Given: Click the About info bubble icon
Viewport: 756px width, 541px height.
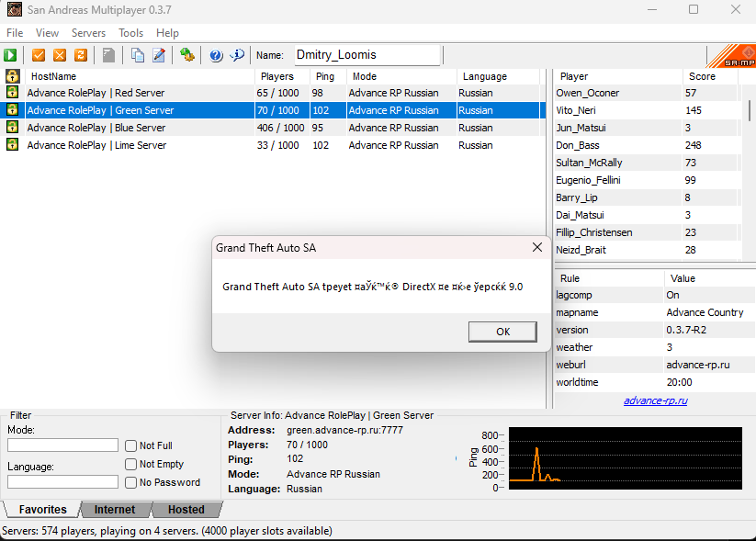Looking at the screenshot, I should [237, 55].
